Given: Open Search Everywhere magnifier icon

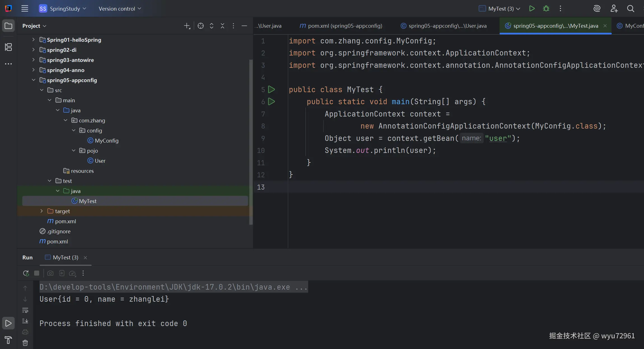Looking at the screenshot, I should click(x=630, y=9).
